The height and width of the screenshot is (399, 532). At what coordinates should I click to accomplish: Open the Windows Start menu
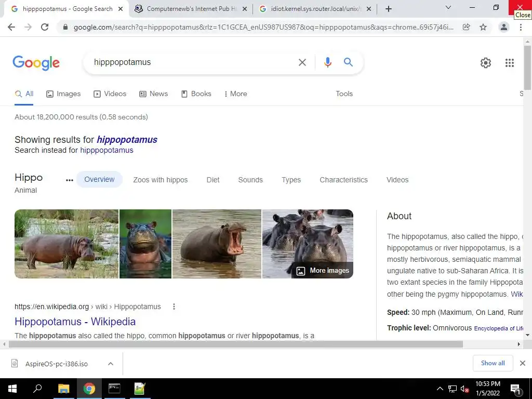point(12,389)
